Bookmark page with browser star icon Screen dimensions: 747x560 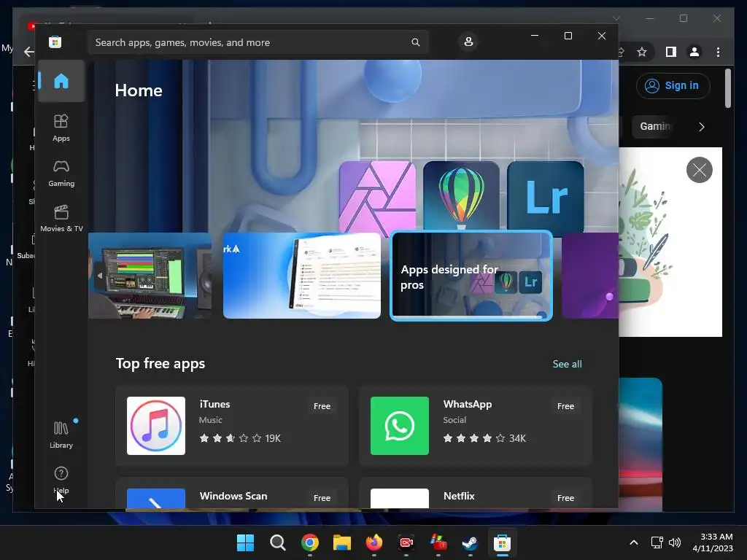click(x=642, y=52)
